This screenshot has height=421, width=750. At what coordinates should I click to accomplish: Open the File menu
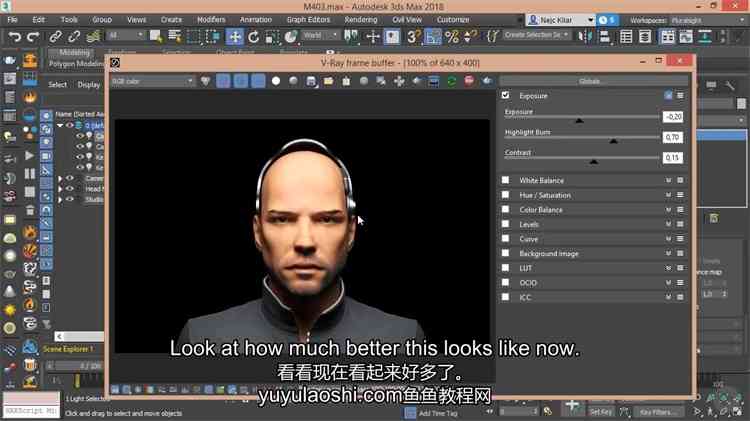[x=12, y=20]
